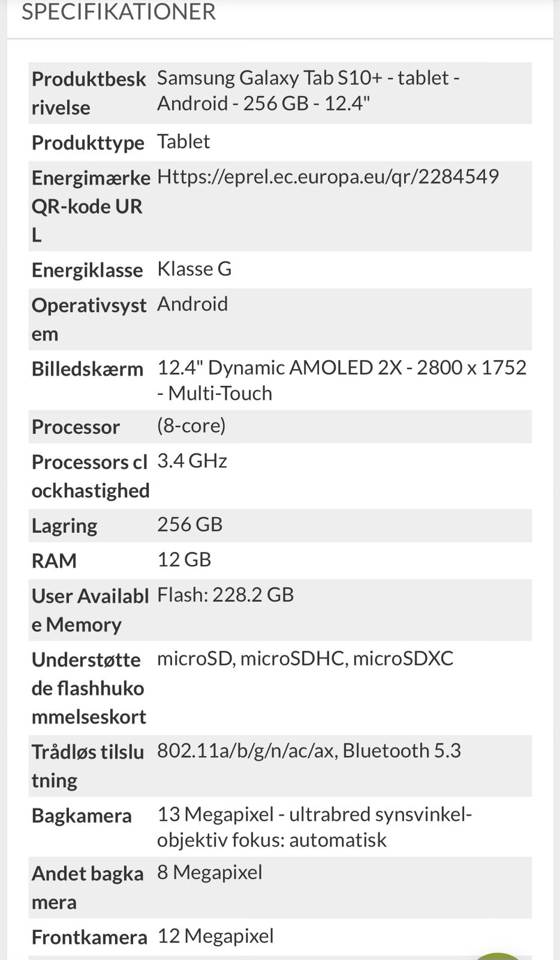This screenshot has width=560, height=960.
Task: Select the Produktbeskrivelse label
Action: (x=89, y=93)
